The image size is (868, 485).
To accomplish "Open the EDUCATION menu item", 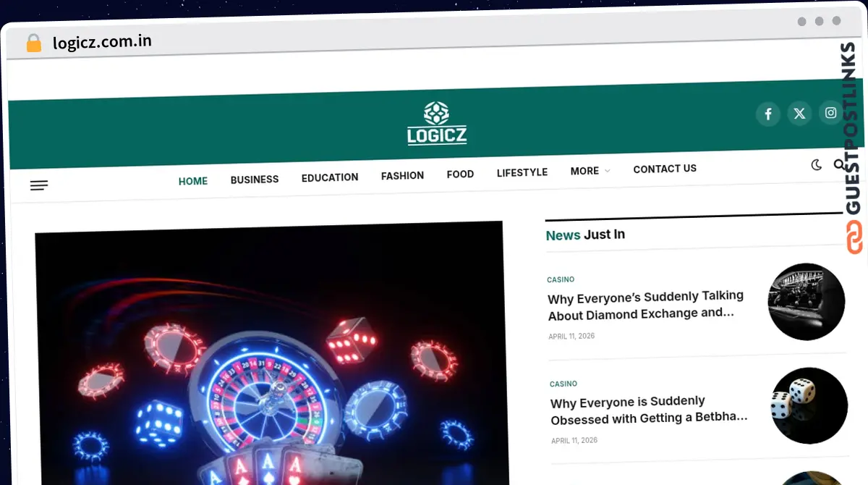I will coord(330,177).
